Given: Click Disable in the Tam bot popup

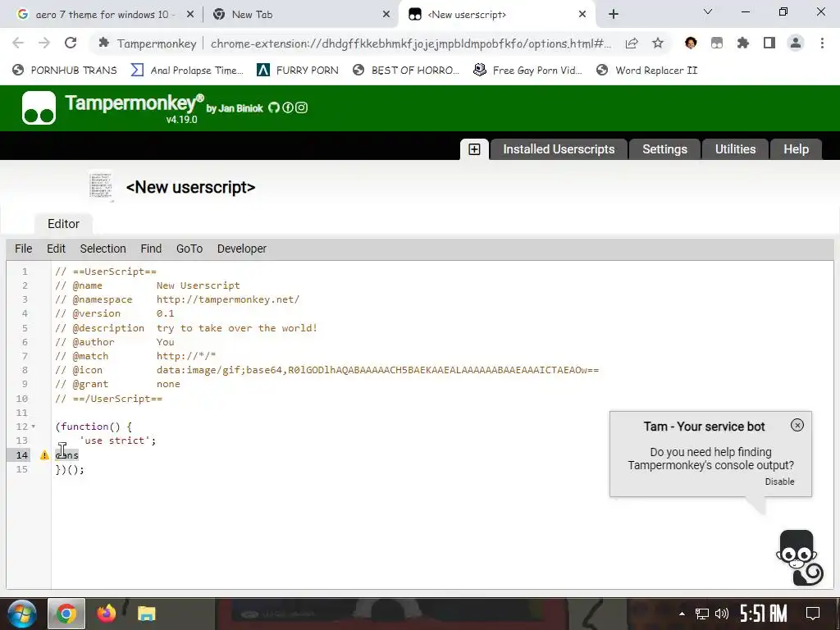Looking at the screenshot, I should pyautogui.click(x=779, y=482).
